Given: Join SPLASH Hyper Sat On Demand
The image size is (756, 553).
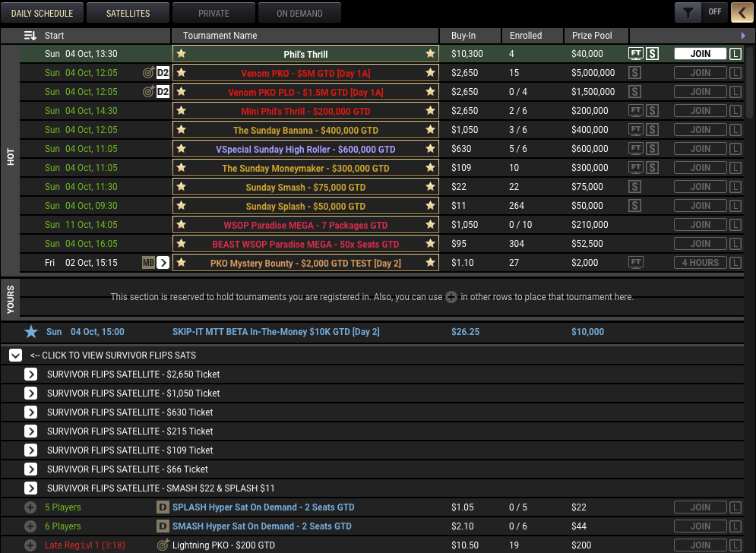Looking at the screenshot, I should tap(700, 507).
